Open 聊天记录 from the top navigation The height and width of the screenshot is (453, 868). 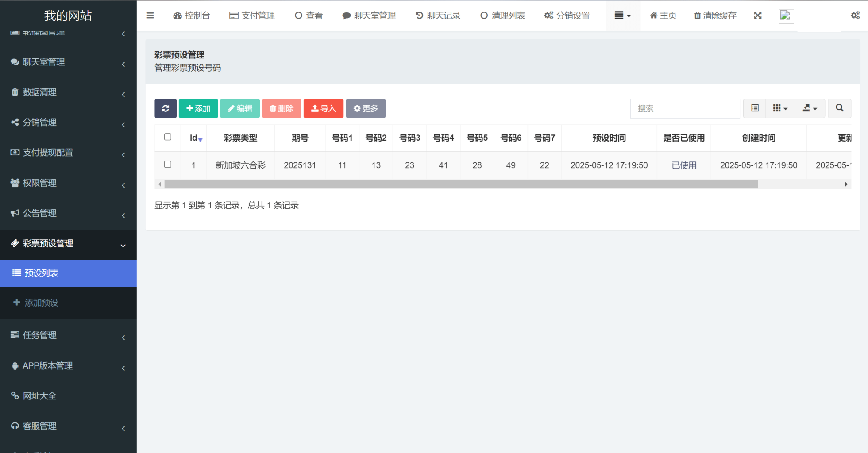pyautogui.click(x=438, y=15)
